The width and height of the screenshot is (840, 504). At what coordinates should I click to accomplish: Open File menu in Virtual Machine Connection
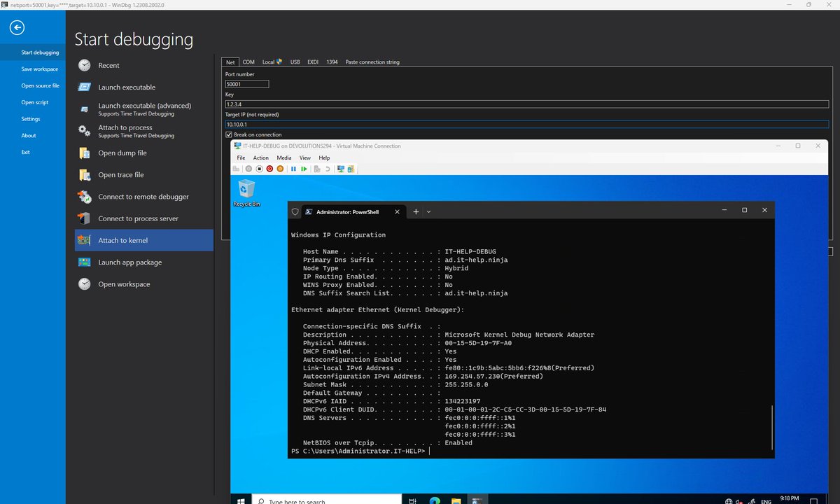tap(241, 158)
